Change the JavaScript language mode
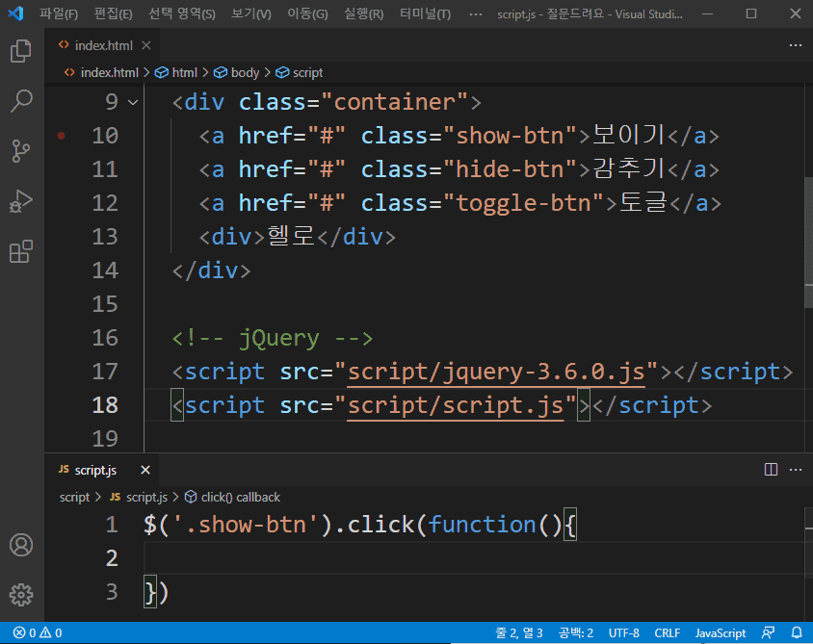The width and height of the screenshot is (813, 644). click(x=721, y=632)
